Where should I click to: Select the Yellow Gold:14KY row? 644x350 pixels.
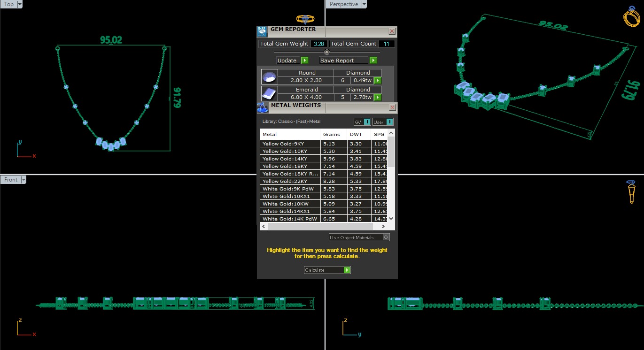[324, 159]
